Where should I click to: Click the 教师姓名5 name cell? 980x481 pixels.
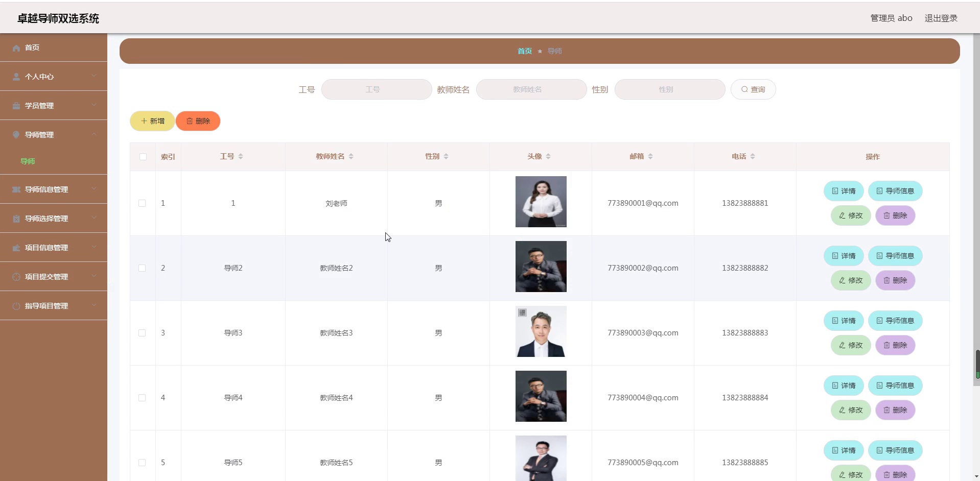pyautogui.click(x=336, y=463)
